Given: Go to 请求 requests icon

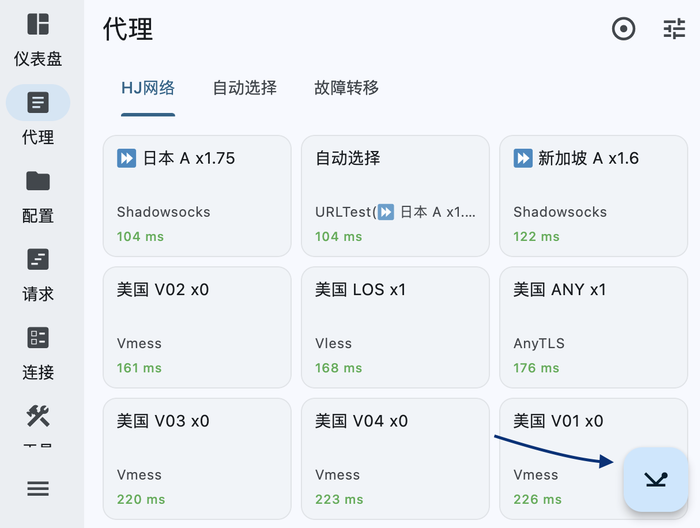Looking at the screenshot, I should (38, 260).
